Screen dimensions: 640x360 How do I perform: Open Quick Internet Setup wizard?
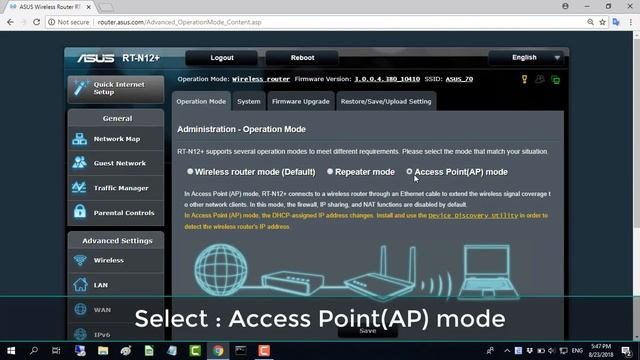point(116,88)
